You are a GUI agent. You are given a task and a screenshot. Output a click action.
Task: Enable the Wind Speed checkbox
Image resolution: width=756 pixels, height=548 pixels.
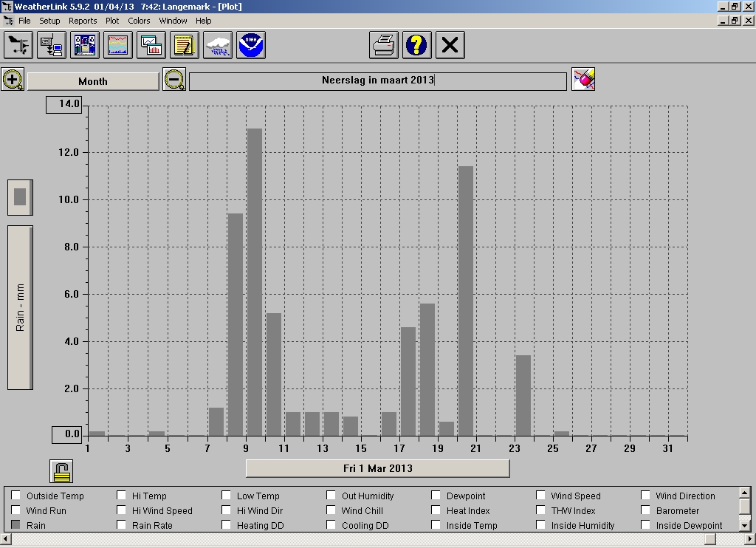540,496
